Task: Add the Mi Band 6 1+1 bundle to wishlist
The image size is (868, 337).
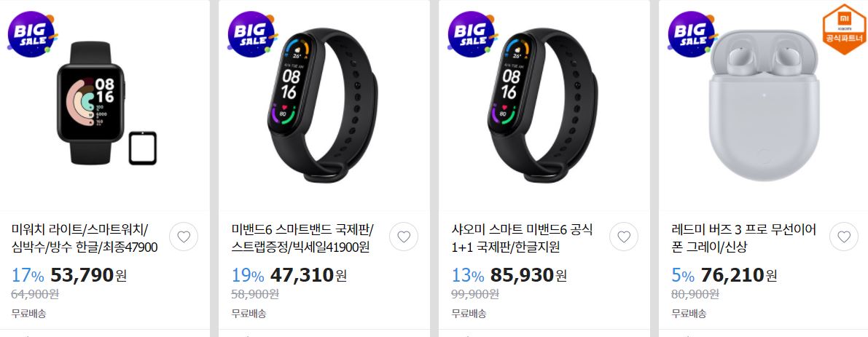Action: [x=624, y=237]
